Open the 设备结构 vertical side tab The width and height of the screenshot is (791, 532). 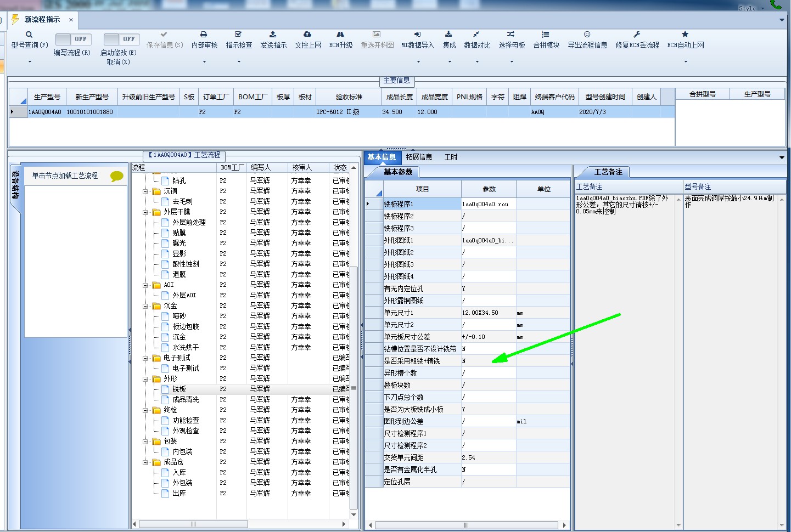click(x=15, y=184)
